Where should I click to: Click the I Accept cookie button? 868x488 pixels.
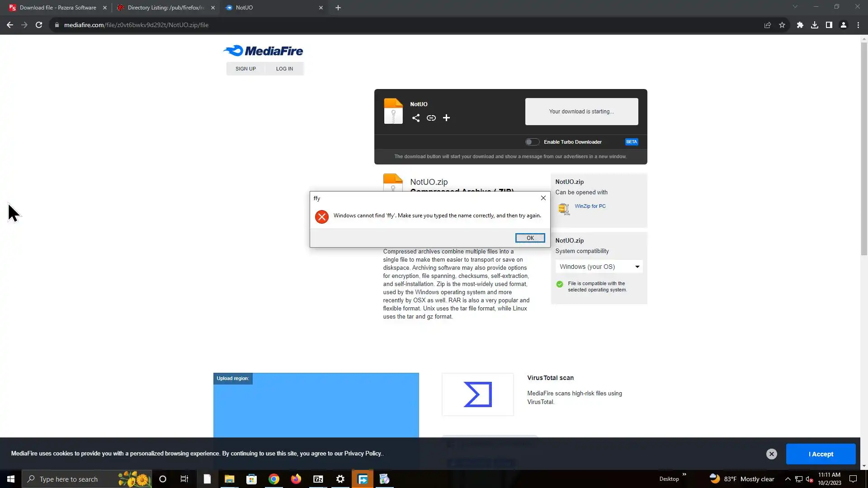(821, 454)
